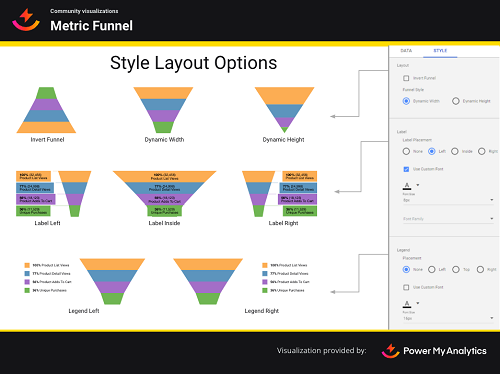The height and width of the screenshot is (374, 500).
Task: Click the 'Label Inside' caption
Action: [x=164, y=223]
